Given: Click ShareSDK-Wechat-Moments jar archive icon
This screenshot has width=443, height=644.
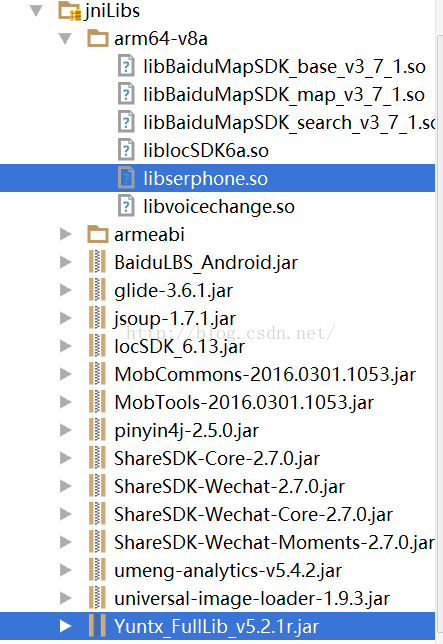Looking at the screenshot, I should click(97, 542).
